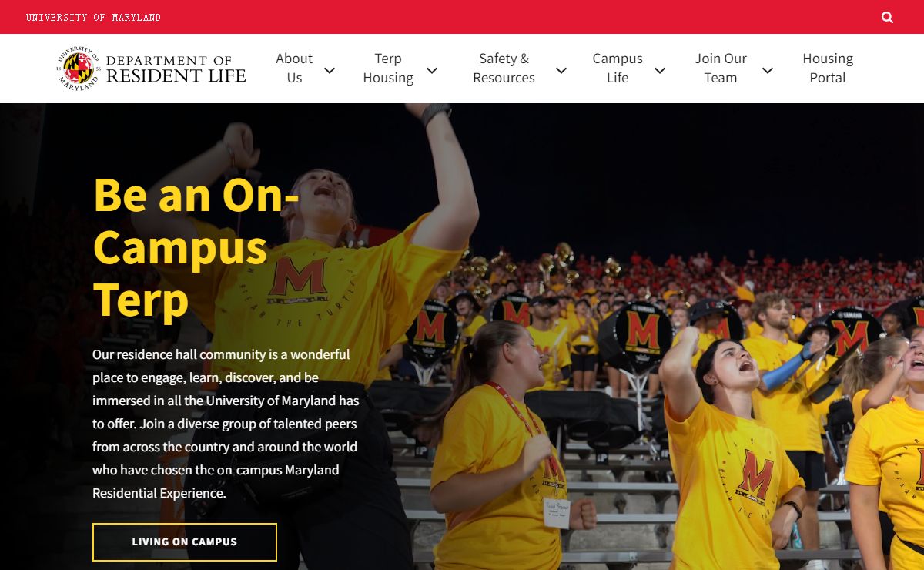This screenshot has width=924, height=570.
Task: Open the About Us menu item
Action: [294, 68]
